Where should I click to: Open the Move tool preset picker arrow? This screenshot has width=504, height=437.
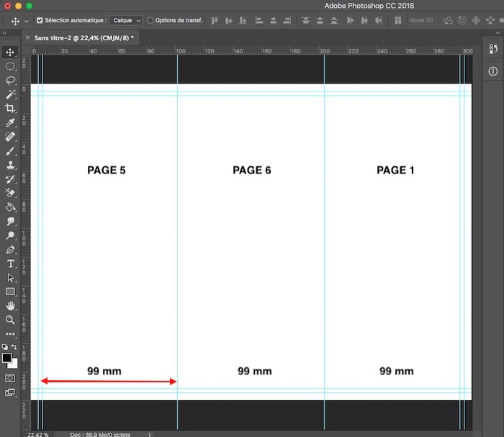coord(27,21)
